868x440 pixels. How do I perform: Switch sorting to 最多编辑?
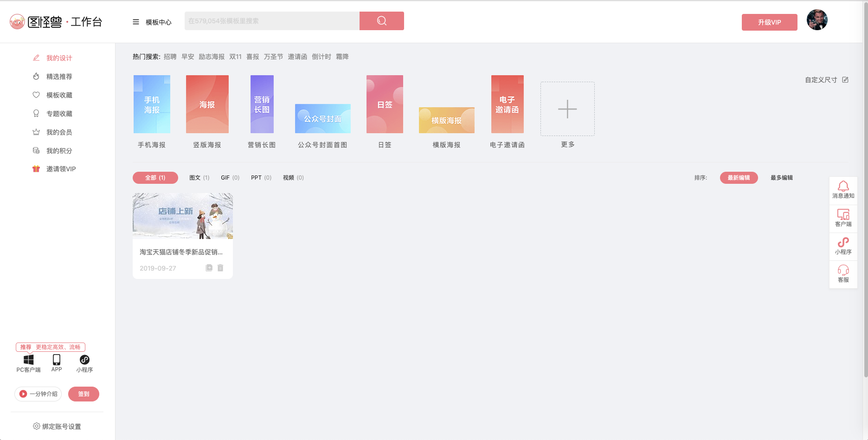pyautogui.click(x=781, y=177)
